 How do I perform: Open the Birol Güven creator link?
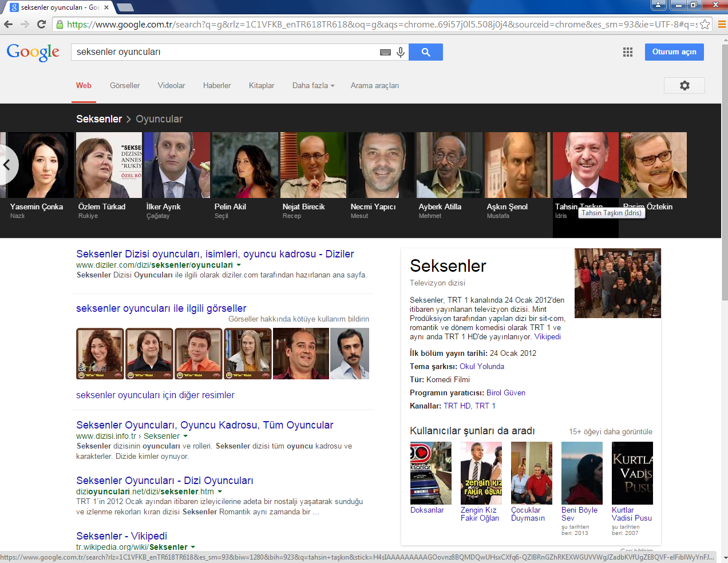click(506, 392)
